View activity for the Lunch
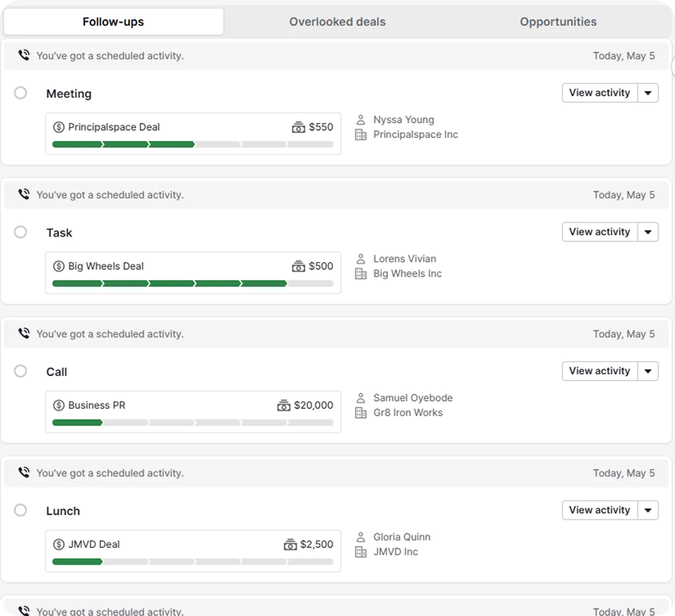Image resolution: width=675 pixels, height=616 pixels. point(600,511)
